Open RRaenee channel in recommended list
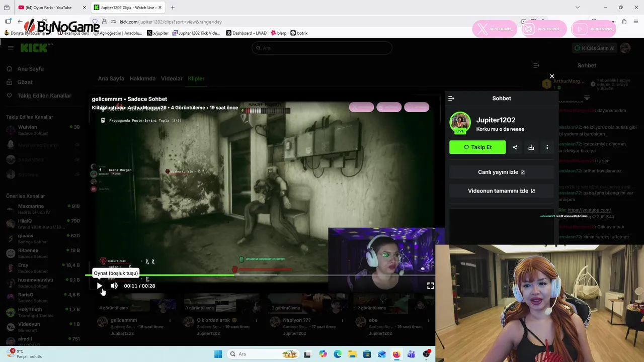This screenshot has height=362, width=644. (x=43, y=253)
